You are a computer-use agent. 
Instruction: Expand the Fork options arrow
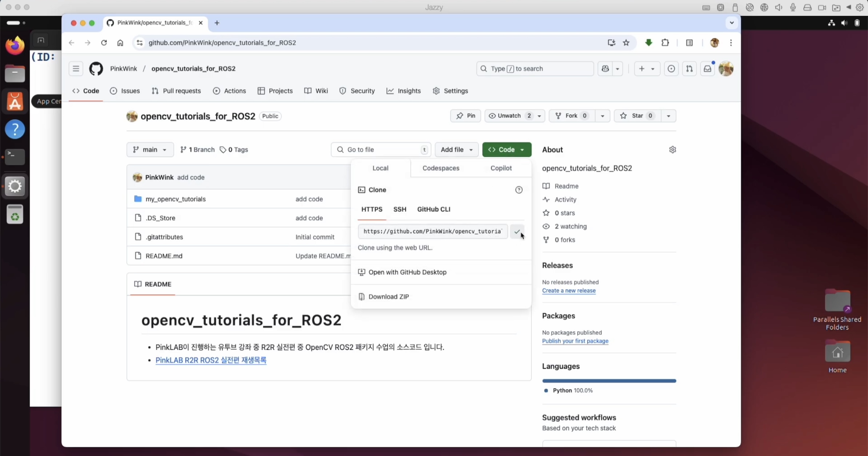coord(602,116)
